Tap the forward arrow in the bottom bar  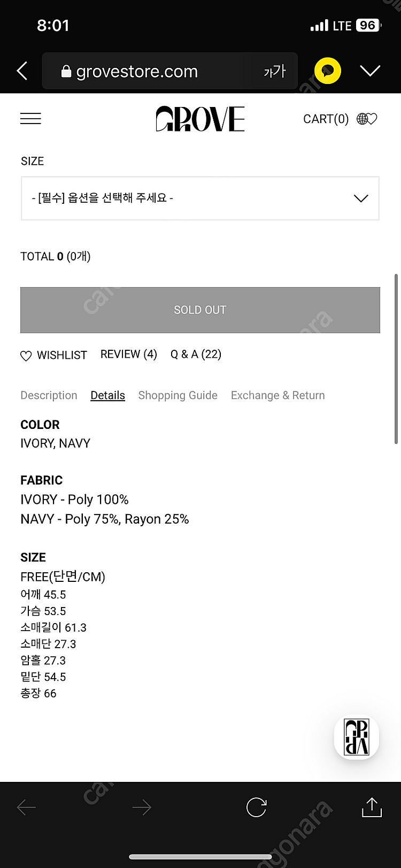pos(142,808)
